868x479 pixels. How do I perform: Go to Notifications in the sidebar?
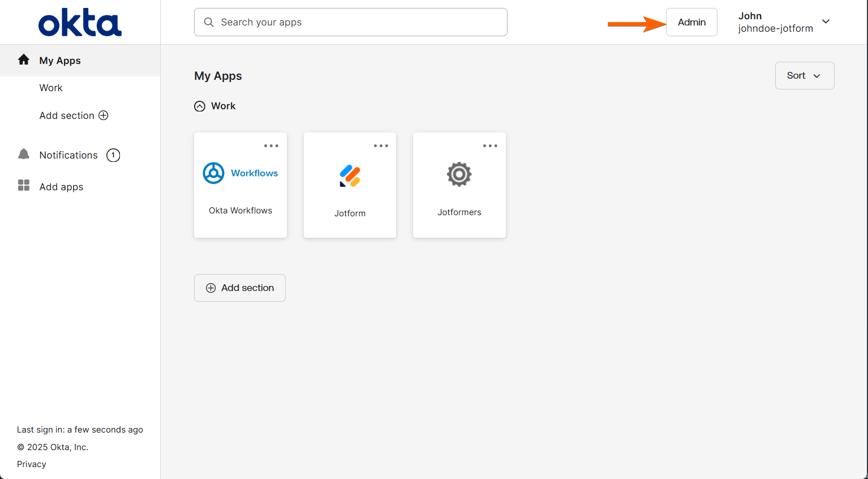pos(68,155)
